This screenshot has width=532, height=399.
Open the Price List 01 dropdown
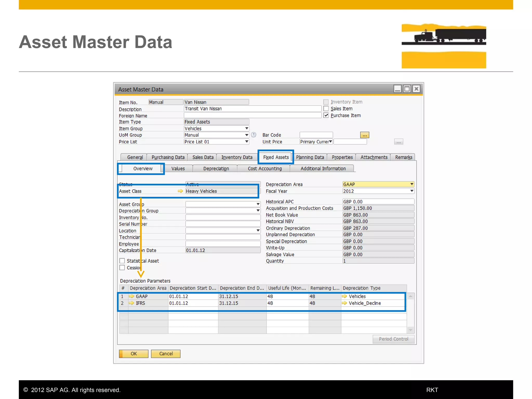(x=247, y=142)
